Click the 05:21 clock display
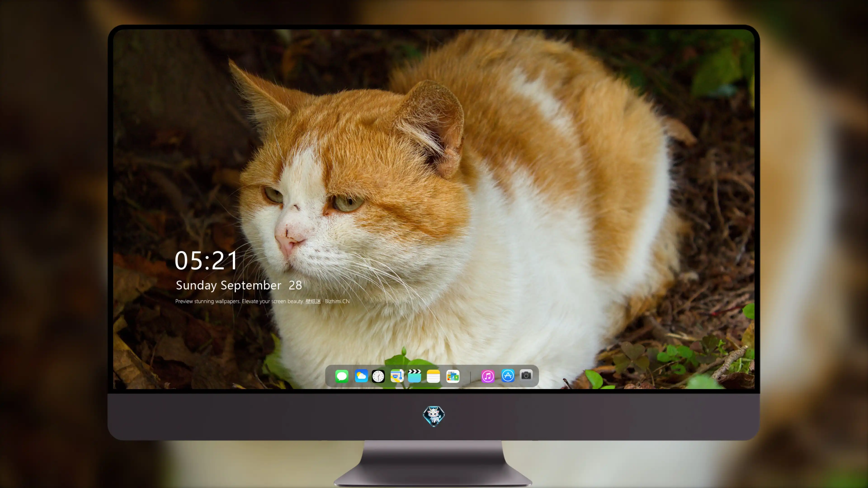 206,261
